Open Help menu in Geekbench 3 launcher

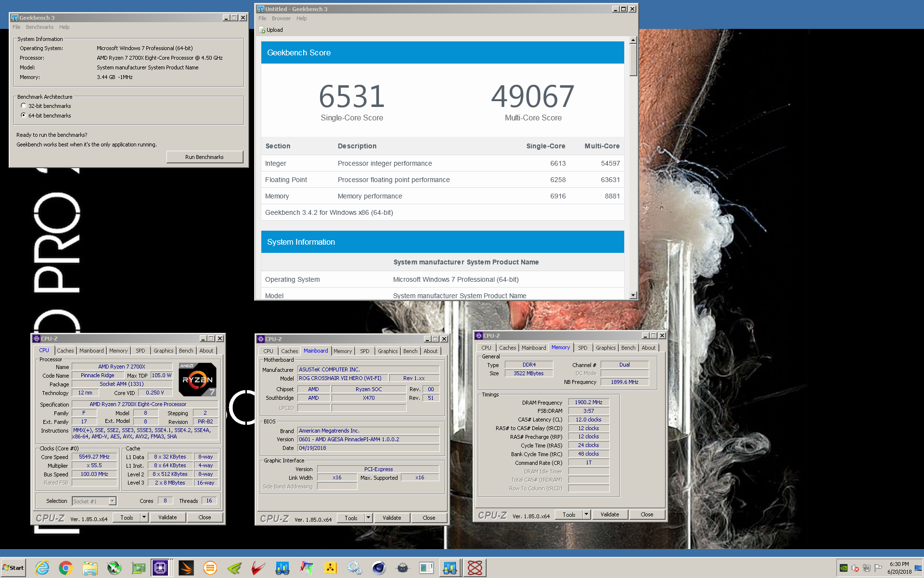(64, 27)
